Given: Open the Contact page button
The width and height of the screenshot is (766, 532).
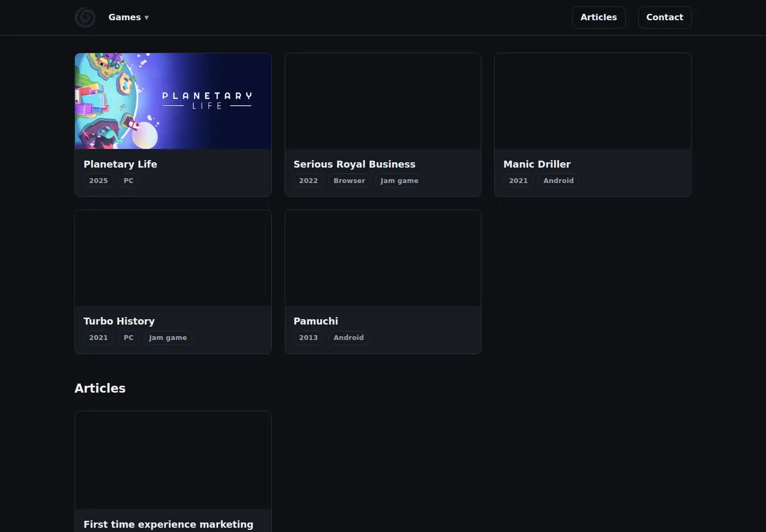Looking at the screenshot, I should tap(664, 17).
